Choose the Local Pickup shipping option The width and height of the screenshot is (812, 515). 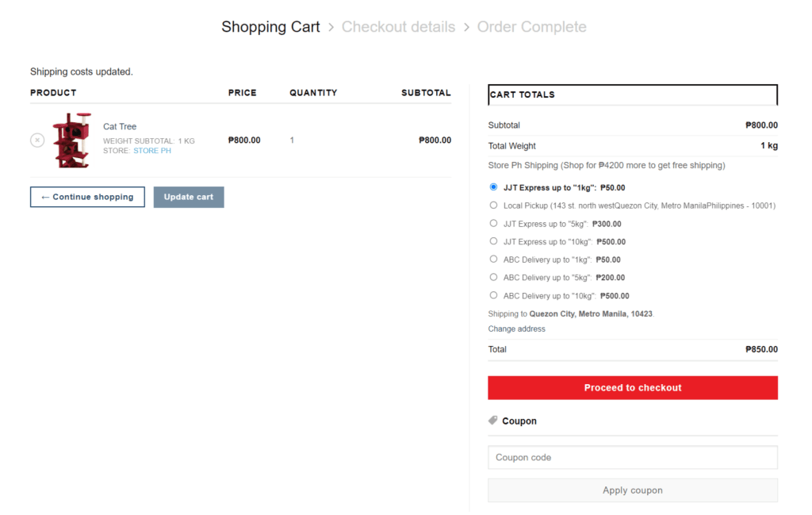(x=494, y=206)
